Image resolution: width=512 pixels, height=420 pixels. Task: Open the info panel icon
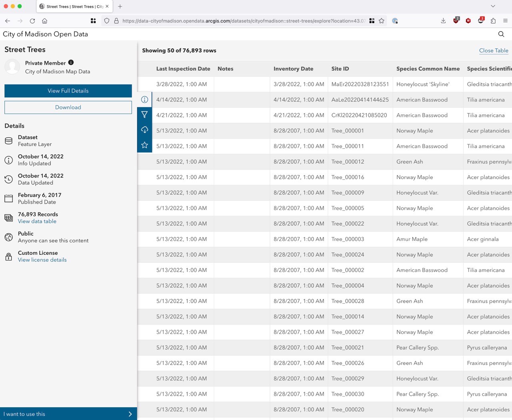144,100
